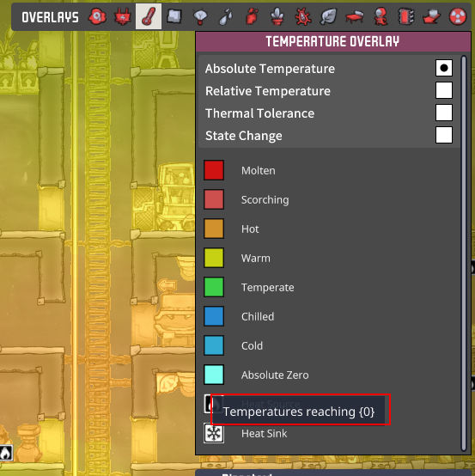Toggle the Temperature overlay thermometer icon

click(149, 16)
